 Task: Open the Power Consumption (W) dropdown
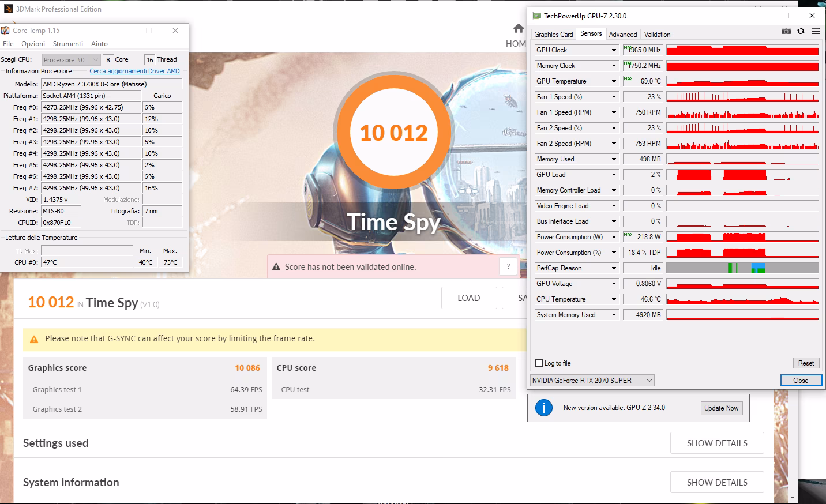click(x=614, y=237)
